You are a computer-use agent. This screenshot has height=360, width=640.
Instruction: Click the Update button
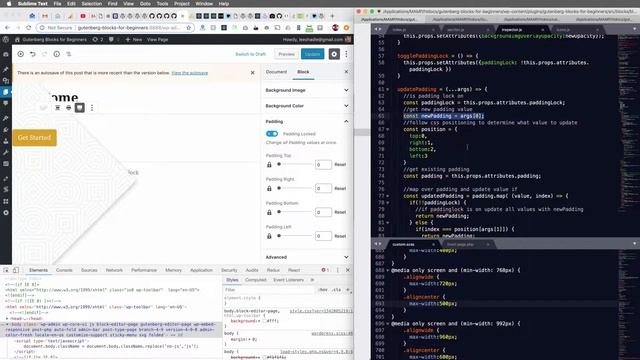tap(313, 54)
